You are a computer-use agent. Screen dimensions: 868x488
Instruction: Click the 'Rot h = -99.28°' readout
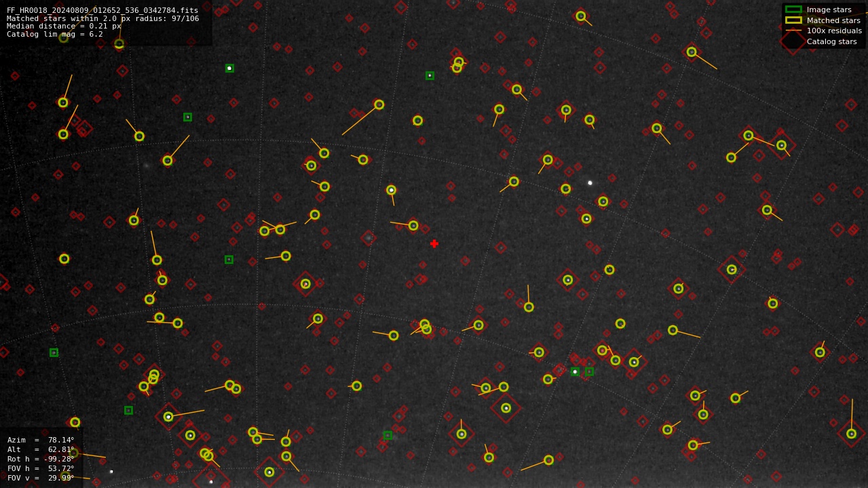point(41,459)
